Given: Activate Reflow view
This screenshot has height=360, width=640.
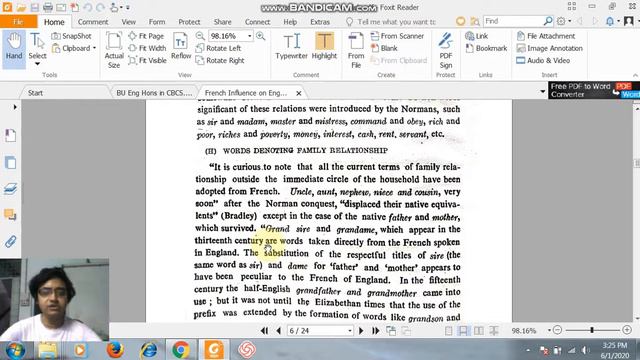Looking at the screenshot, I should pos(181,46).
